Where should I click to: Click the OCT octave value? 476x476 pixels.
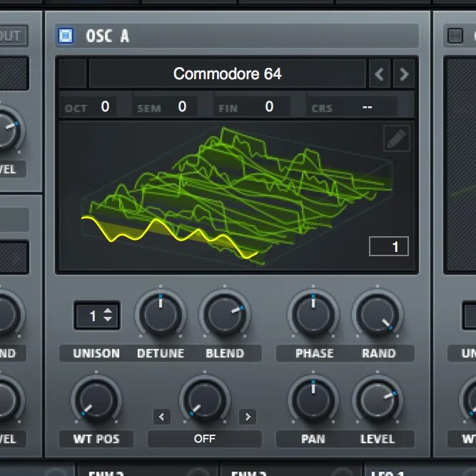click(105, 106)
